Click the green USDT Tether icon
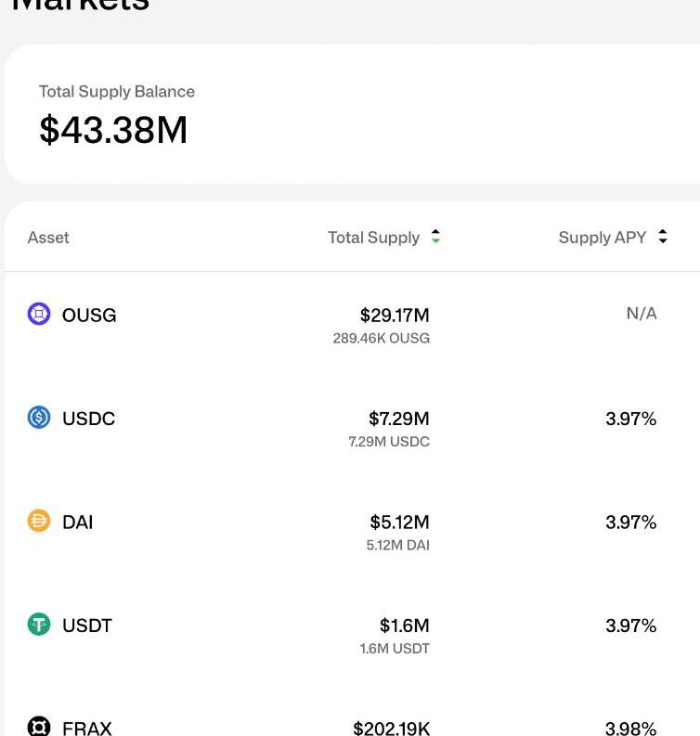 point(39,625)
